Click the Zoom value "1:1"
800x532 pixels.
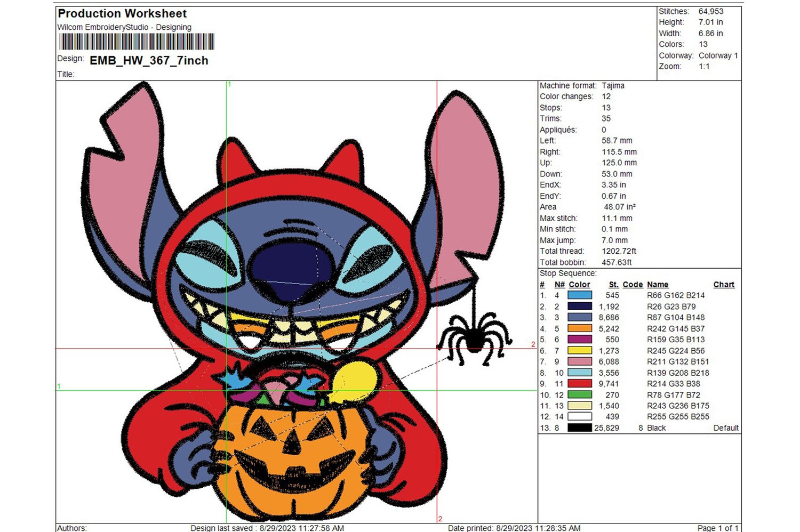(x=704, y=67)
